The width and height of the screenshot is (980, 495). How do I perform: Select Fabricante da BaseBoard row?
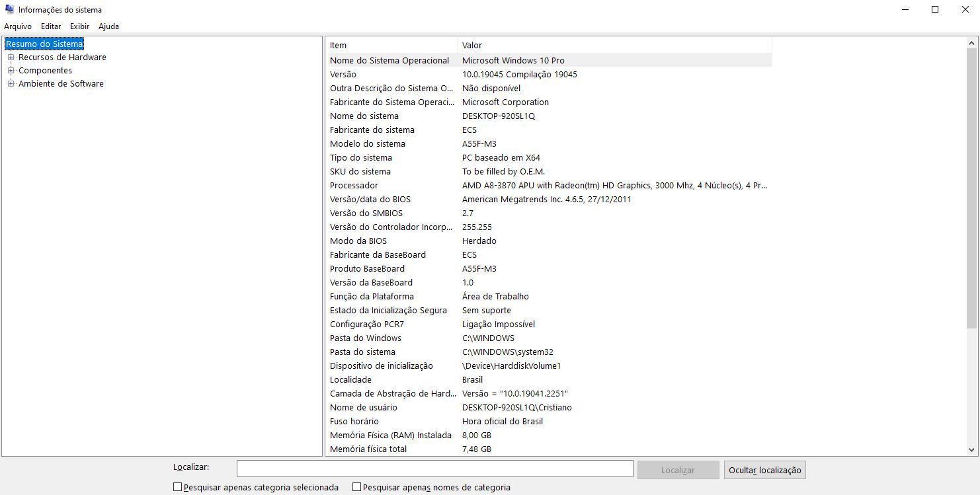pyautogui.click(x=549, y=254)
